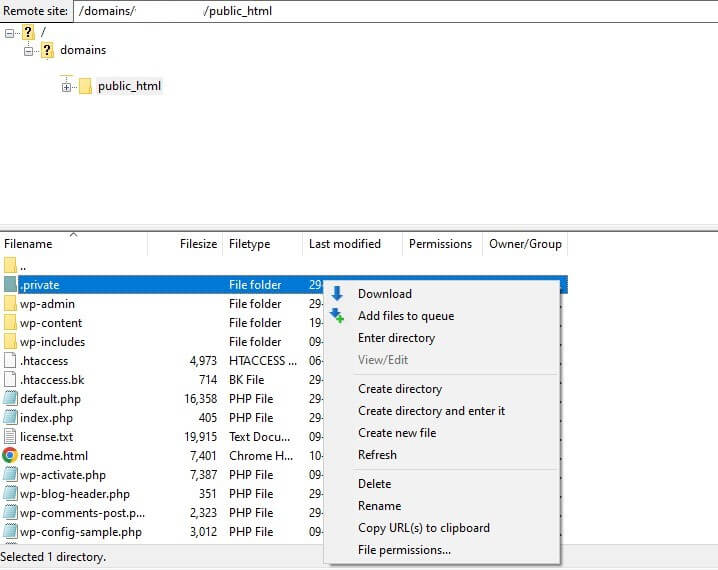
Task: Select the wp-activate.php filename
Action: 63,475
